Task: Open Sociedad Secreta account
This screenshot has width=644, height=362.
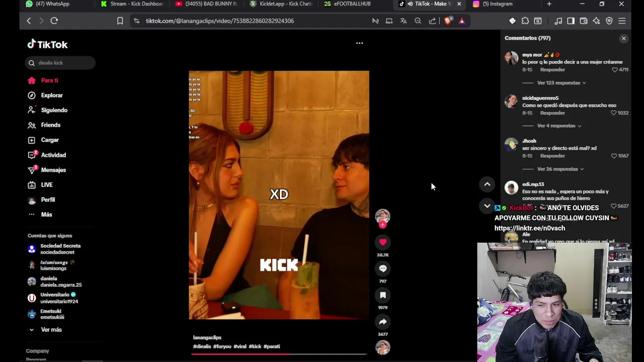Action: 54,249
